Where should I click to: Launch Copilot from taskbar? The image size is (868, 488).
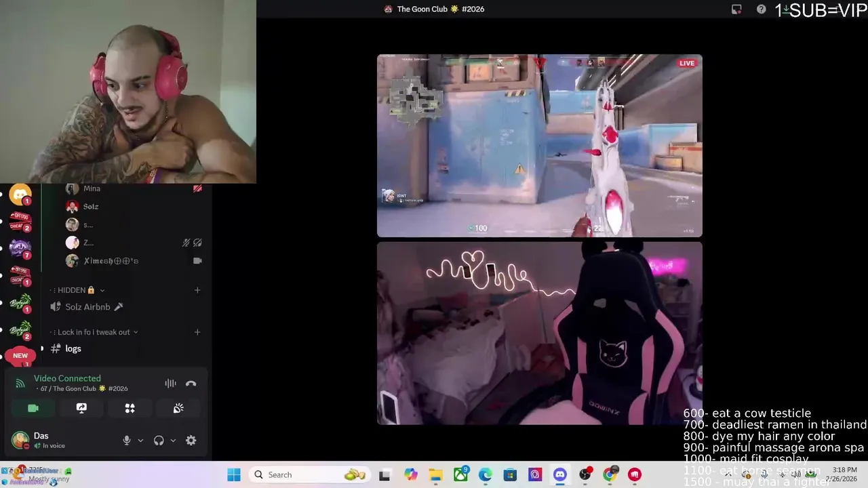pyautogui.click(x=411, y=474)
